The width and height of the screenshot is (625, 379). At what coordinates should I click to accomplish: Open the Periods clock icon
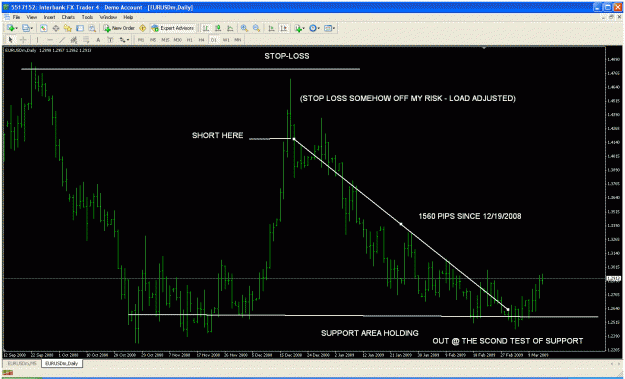[312, 28]
